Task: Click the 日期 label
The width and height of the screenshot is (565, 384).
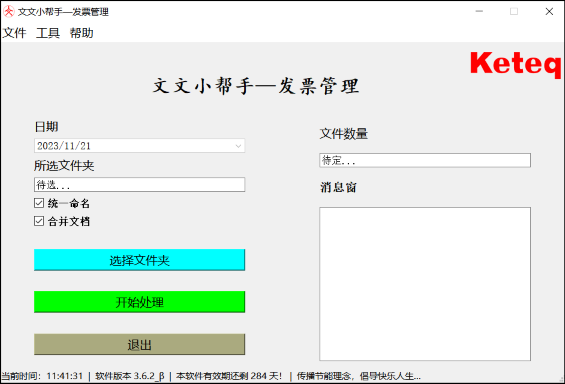Action: coord(46,126)
